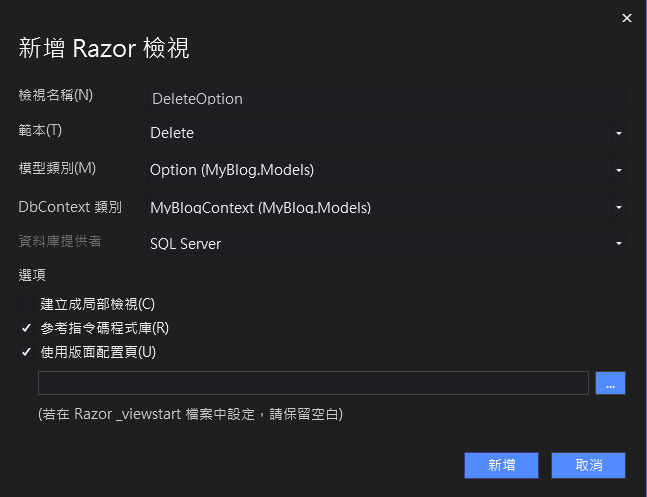This screenshot has width=647, height=497.
Task: Uncheck the 參考指令碼程式庫(R) checkbox
Action: [26, 328]
